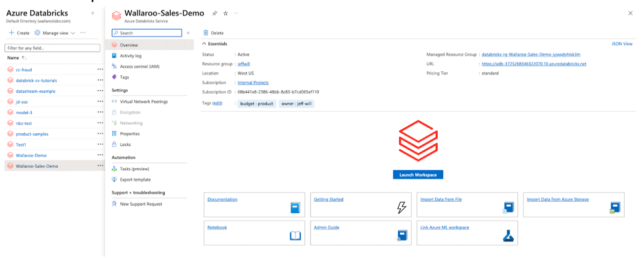Select jd-sso workspace
The image size is (644, 258).
tap(22, 102)
